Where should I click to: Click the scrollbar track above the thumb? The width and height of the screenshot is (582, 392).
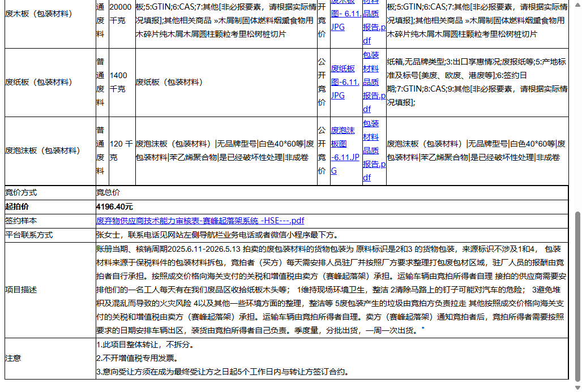[x=577, y=113]
